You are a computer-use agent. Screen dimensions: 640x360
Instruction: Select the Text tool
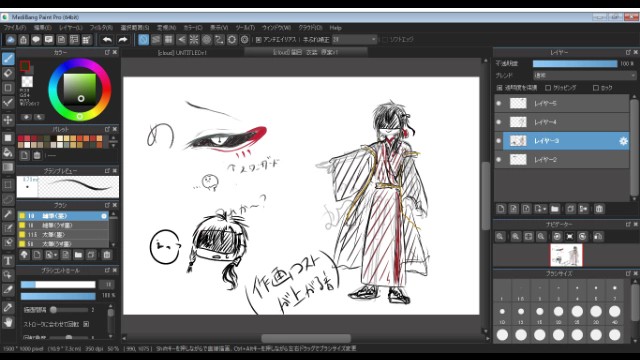pyautogui.click(x=8, y=260)
